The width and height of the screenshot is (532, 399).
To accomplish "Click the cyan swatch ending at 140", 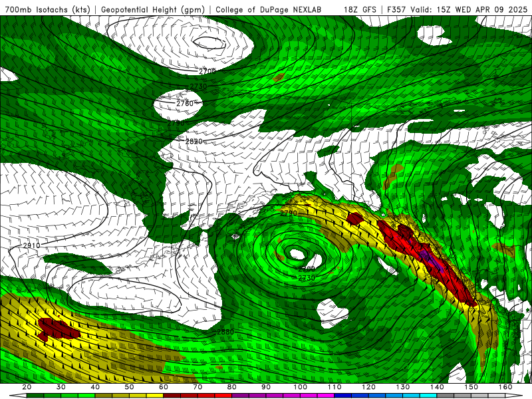I will 428,396.
